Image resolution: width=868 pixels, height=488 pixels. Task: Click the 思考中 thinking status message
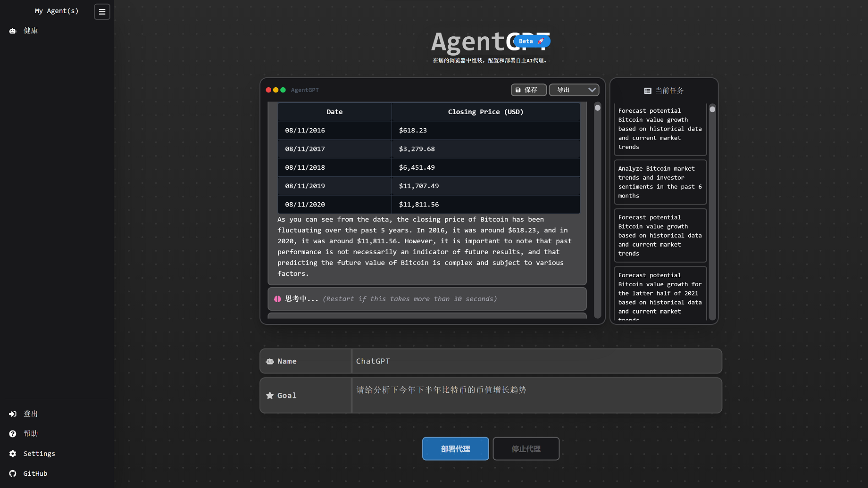pos(427,299)
